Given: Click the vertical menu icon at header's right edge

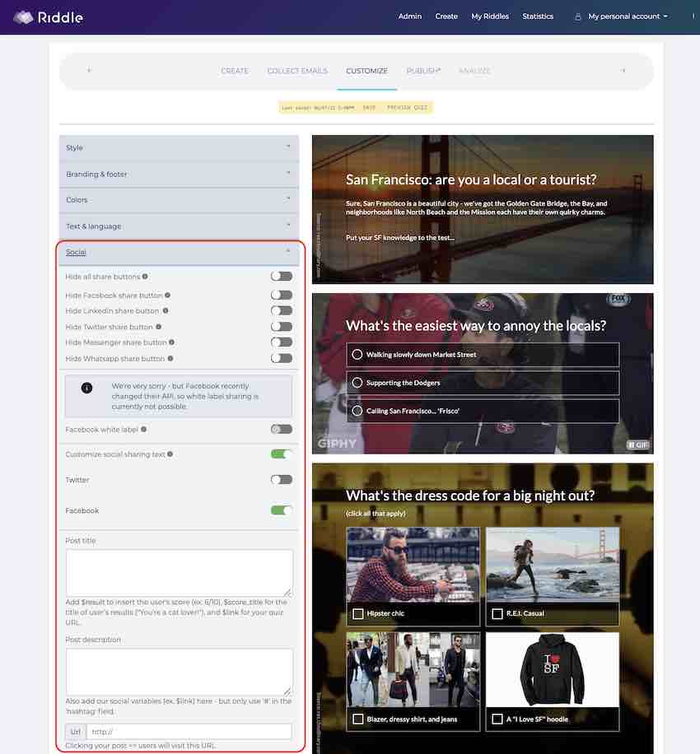Looking at the screenshot, I should point(693,16).
